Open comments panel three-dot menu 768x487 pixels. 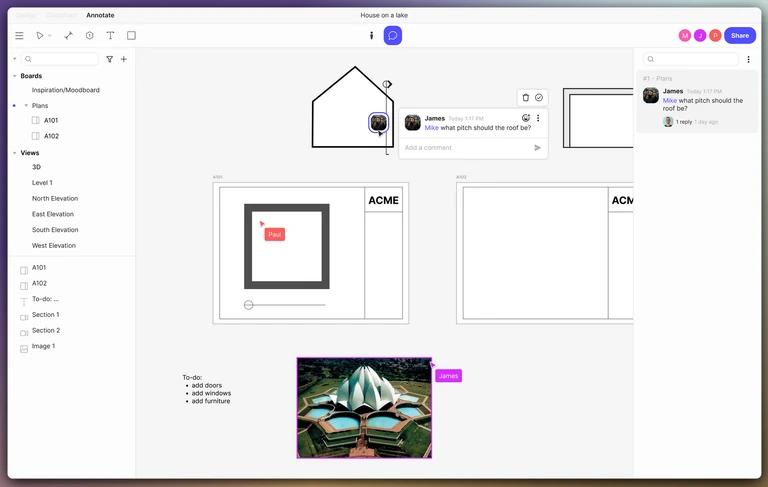click(x=748, y=59)
